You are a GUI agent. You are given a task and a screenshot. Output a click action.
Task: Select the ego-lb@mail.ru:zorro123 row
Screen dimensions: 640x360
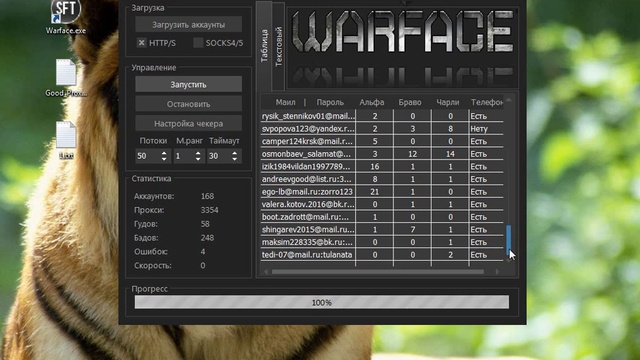pos(382,192)
